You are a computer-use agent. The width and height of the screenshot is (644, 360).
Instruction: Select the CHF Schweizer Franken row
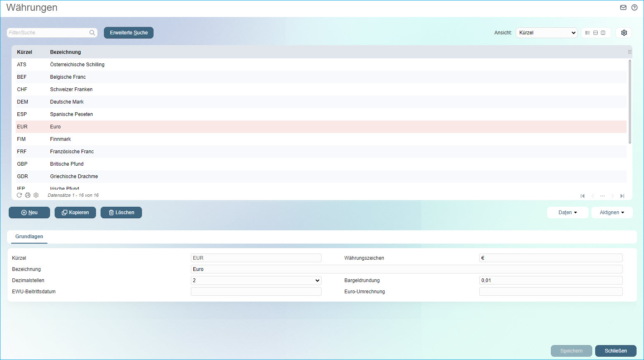click(x=321, y=89)
